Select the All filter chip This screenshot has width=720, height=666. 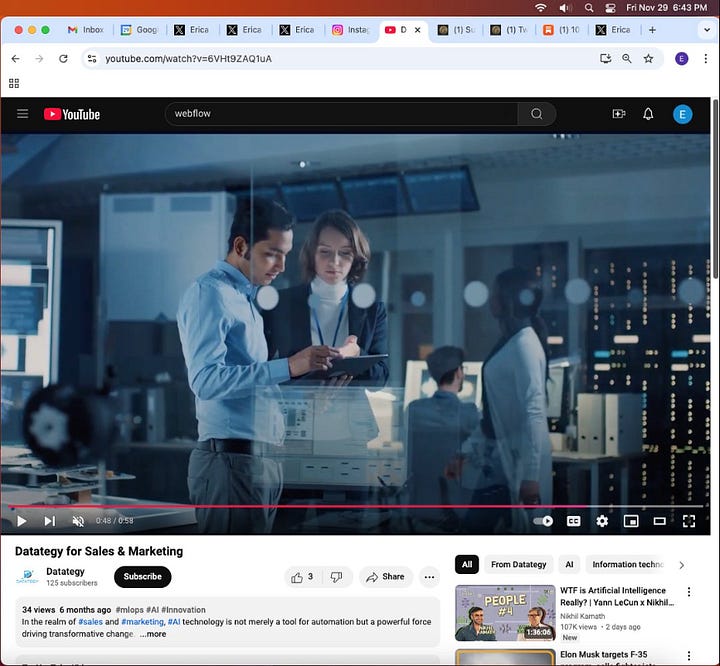pyautogui.click(x=467, y=564)
